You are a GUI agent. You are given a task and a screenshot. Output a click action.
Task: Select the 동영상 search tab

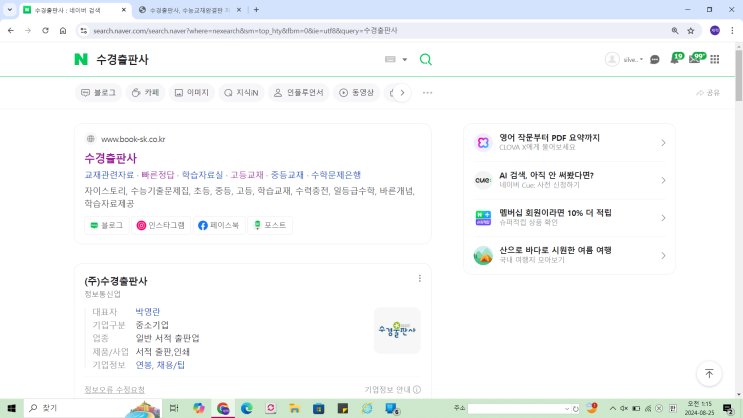coord(356,92)
